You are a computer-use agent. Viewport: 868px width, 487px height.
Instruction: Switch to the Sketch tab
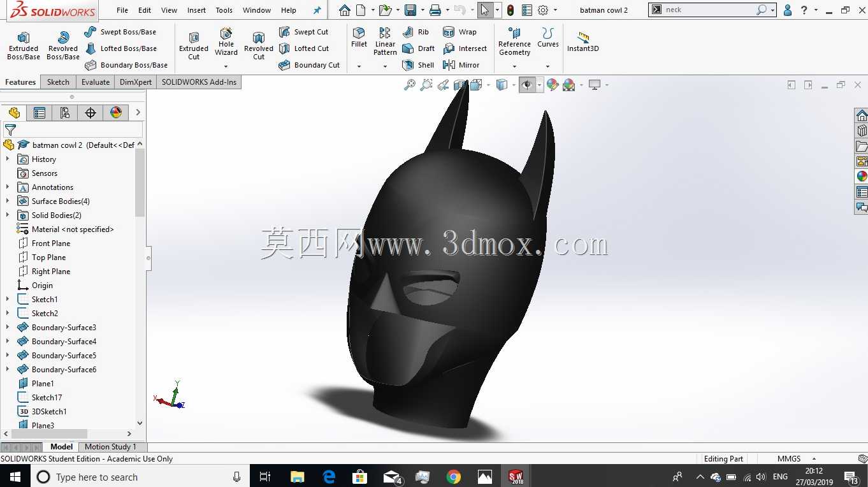58,82
